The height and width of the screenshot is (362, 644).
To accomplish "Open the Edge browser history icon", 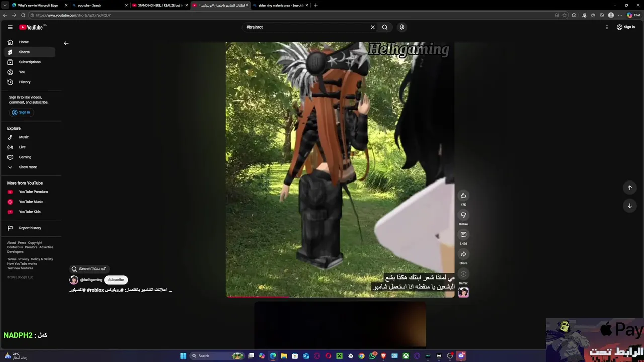I will (x=602, y=15).
